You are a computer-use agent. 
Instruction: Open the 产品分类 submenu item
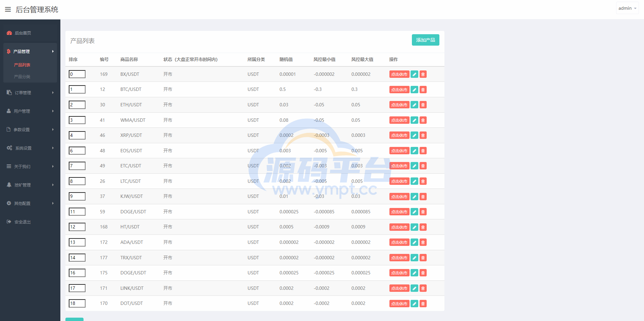(x=22, y=76)
